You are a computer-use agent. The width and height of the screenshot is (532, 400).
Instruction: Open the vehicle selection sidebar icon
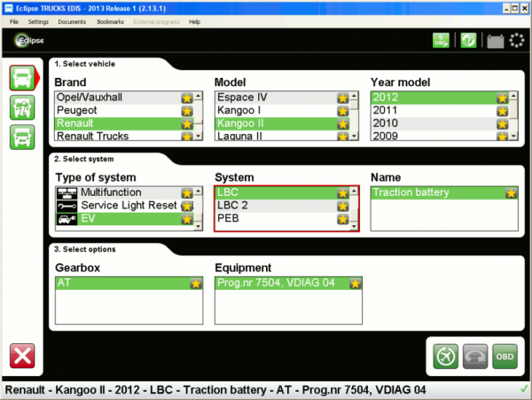pos(22,78)
